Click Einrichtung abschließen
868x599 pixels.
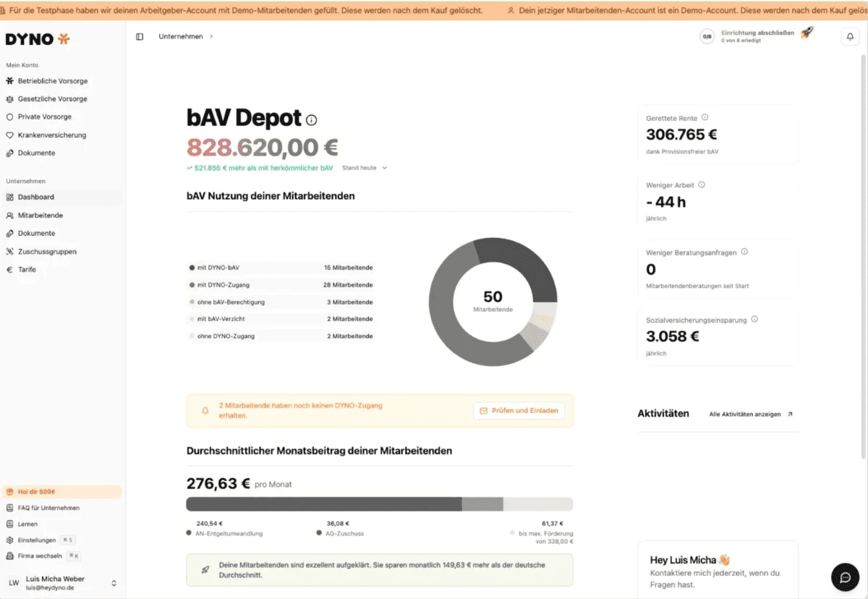757,33
